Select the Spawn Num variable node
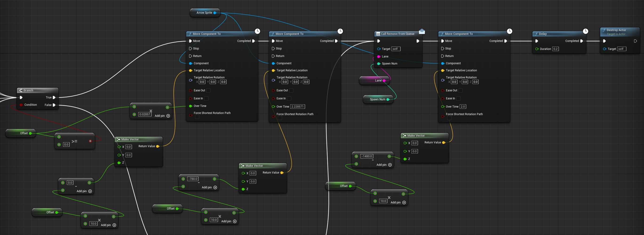The image size is (644, 235). click(x=377, y=99)
